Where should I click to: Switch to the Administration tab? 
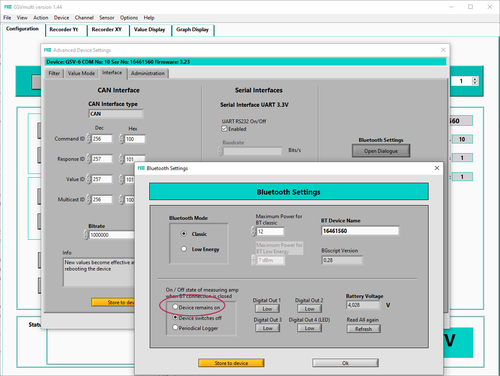[x=148, y=73]
